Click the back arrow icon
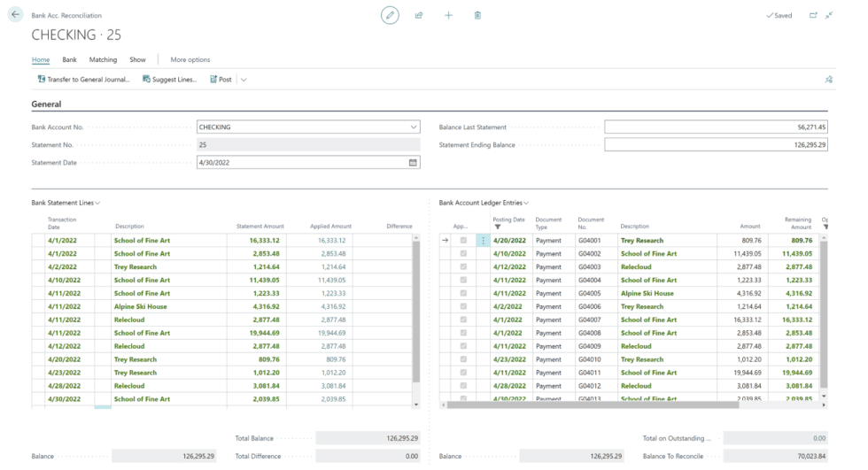The image size is (868, 470). (x=14, y=15)
